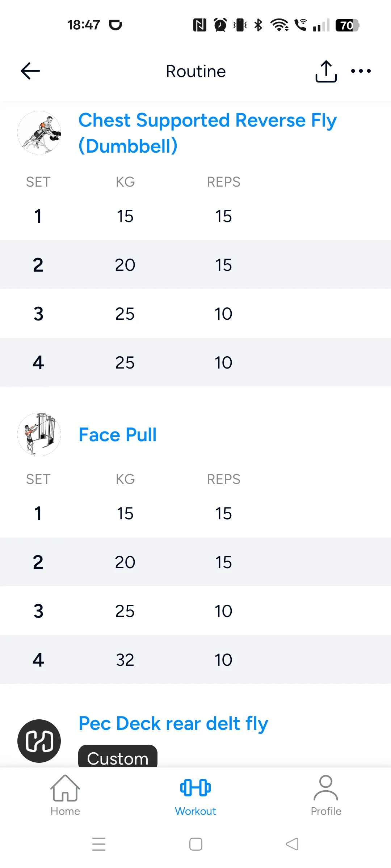The height and width of the screenshot is (868, 391).
Task: Open the three-dot more options menu
Action: [x=361, y=71]
